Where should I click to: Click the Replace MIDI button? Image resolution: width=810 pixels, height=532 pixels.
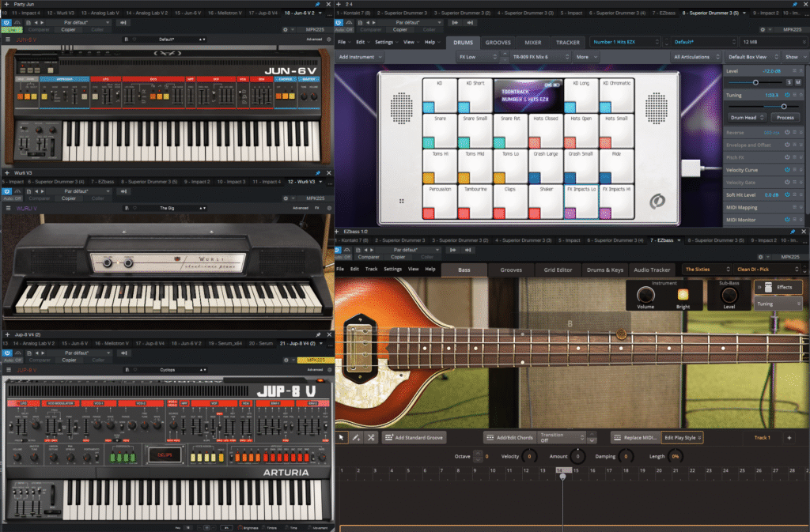click(635, 438)
